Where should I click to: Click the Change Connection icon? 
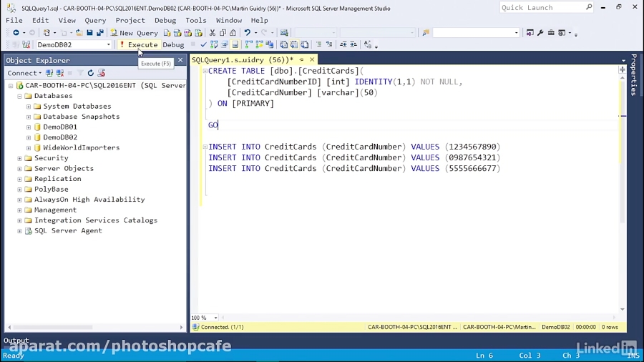26,45
